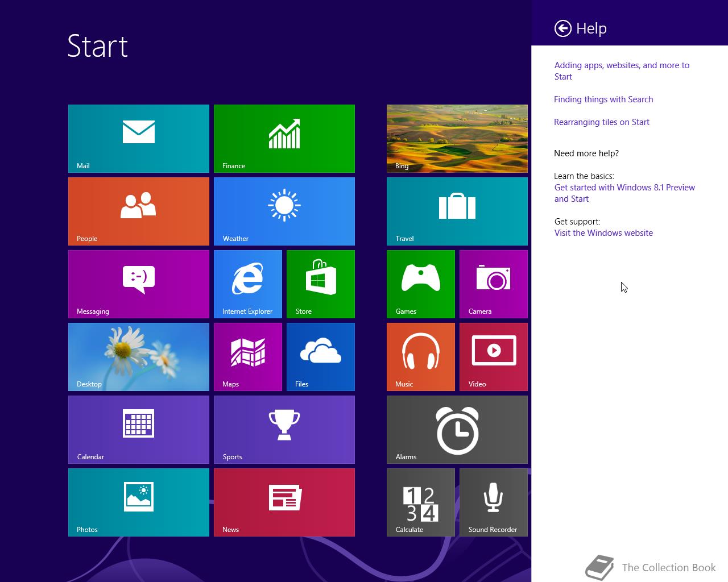Click the 'Help' panel title
This screenshot has width=728, height=582.
click(591, 28)
